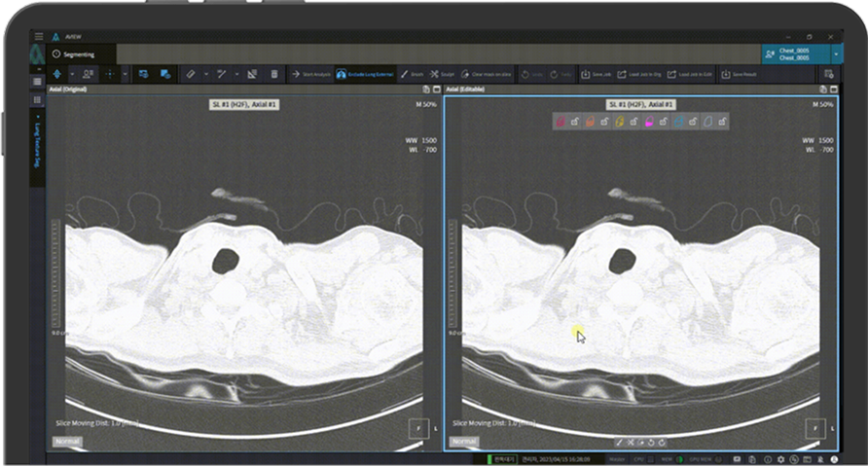Select the Brush tool in toolbar
This screenshot has height=466, width=868.
click(412, 74)
